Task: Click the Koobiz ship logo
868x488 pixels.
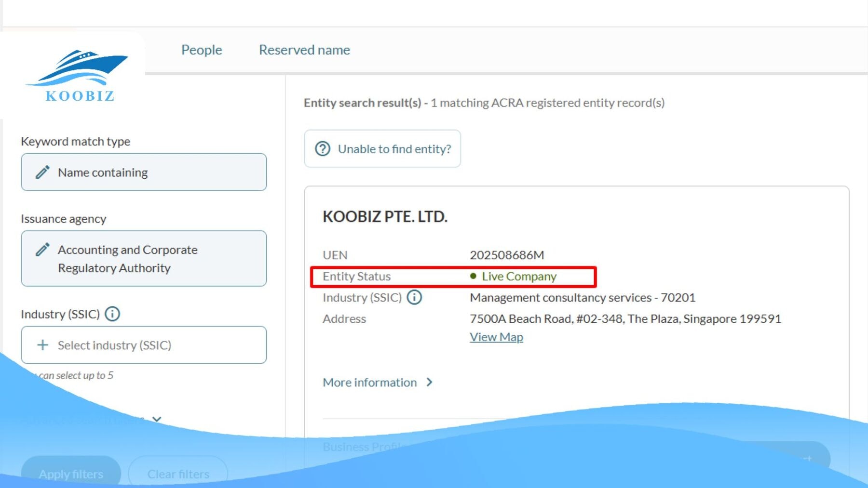Action: tap(78, 75)
